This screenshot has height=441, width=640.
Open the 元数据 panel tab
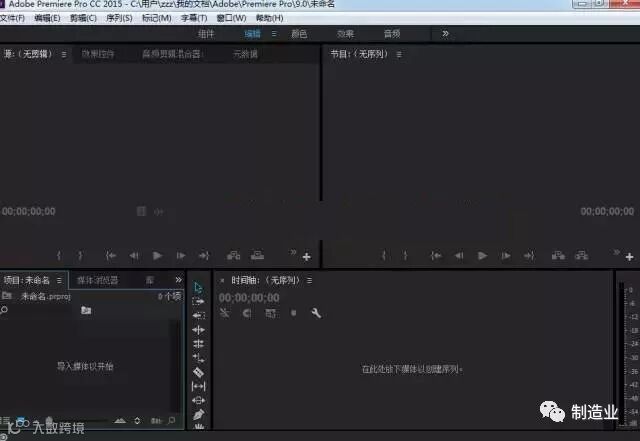click(x=245, y=54)
